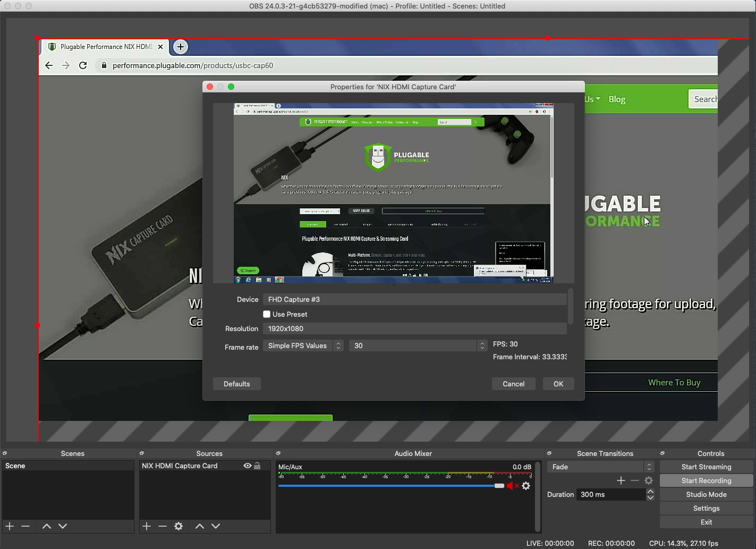756x549 pixels.
Task: Exit OBS via Exit button
Action: tap(707, 522)
